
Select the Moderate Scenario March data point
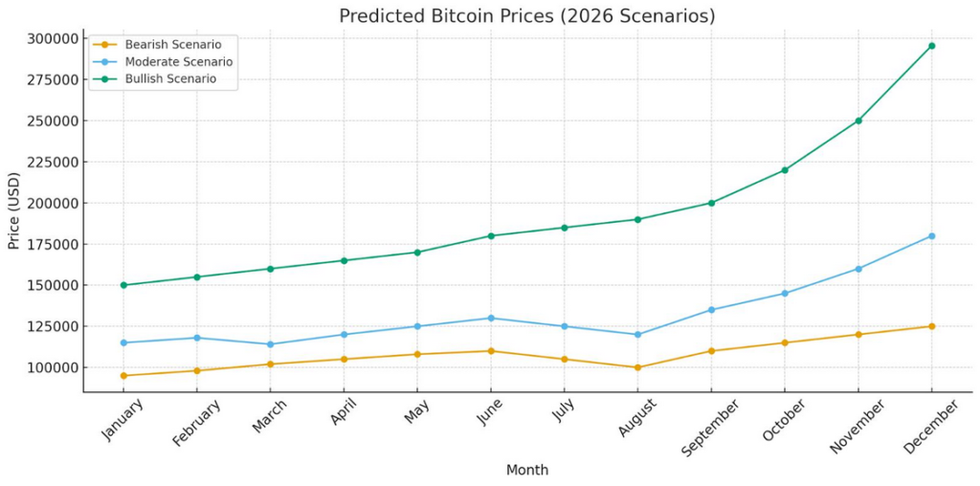[271, 344]
